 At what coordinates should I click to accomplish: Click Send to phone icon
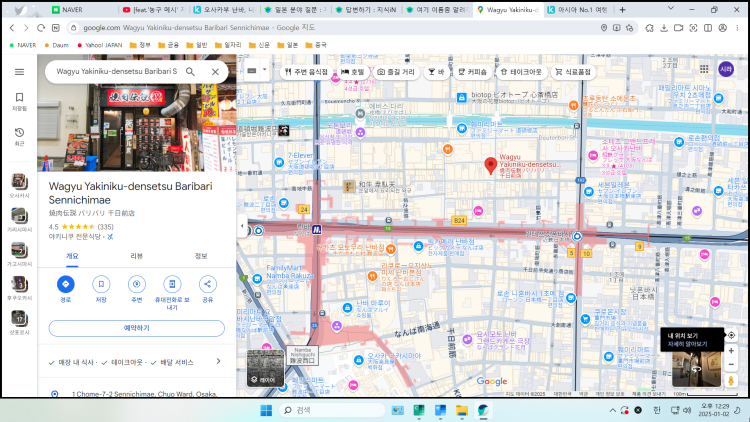(x=172, y=284)
